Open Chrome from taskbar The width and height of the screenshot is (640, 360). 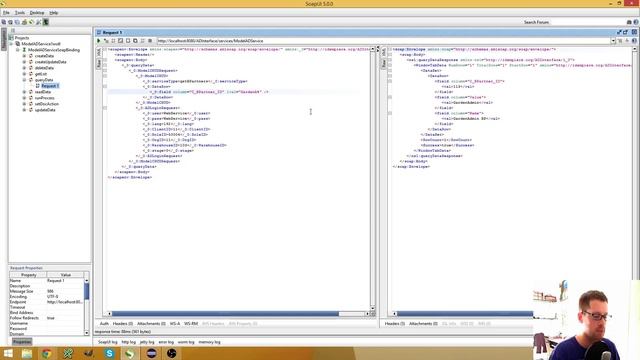click(47, 353)
